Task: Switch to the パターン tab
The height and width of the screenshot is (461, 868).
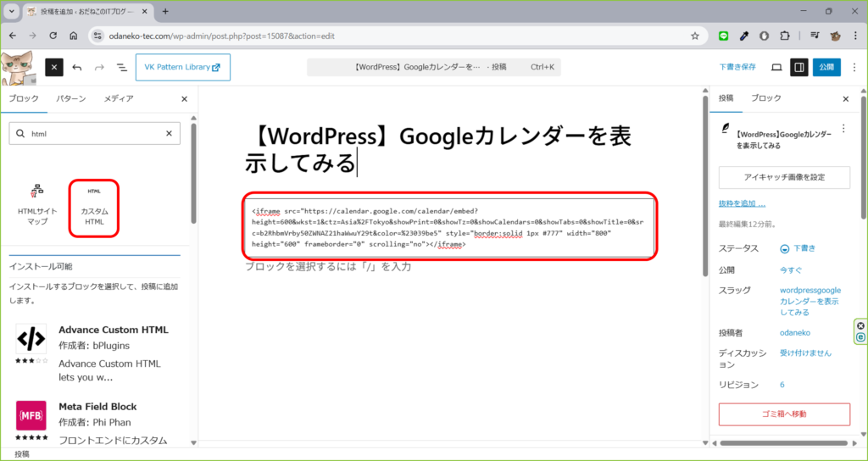Action: pos(70,99)
